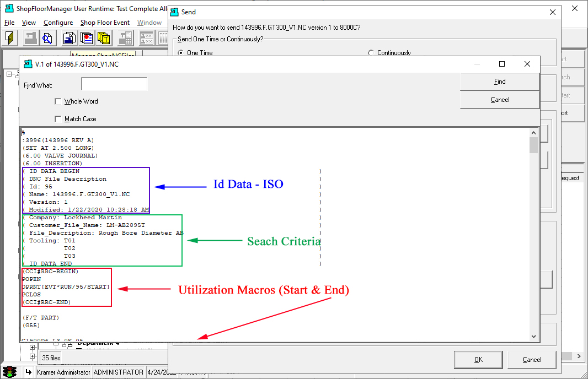Click the grayed machine toolbar icon
This screenshot has height=379, width=588.
(30, 38)
